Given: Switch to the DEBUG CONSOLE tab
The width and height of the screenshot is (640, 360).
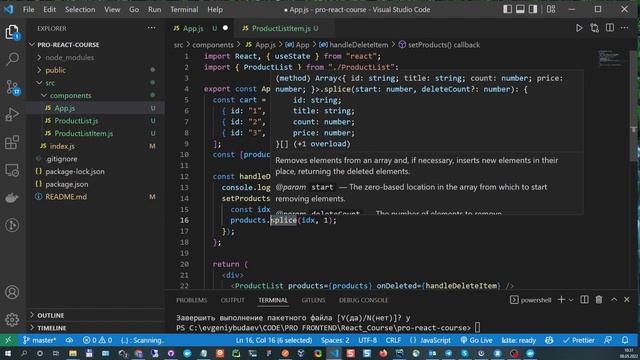Looking at the screenshot, I should point(363,300).
